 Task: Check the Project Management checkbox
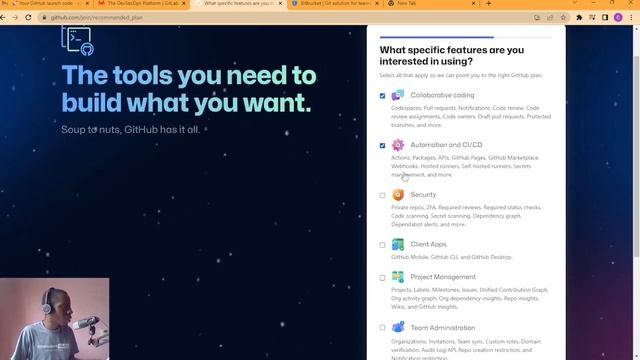coord(382,278)
